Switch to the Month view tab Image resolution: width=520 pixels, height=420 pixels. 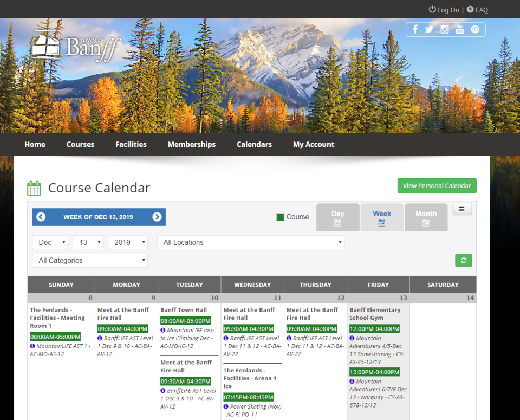pos(426,217)
